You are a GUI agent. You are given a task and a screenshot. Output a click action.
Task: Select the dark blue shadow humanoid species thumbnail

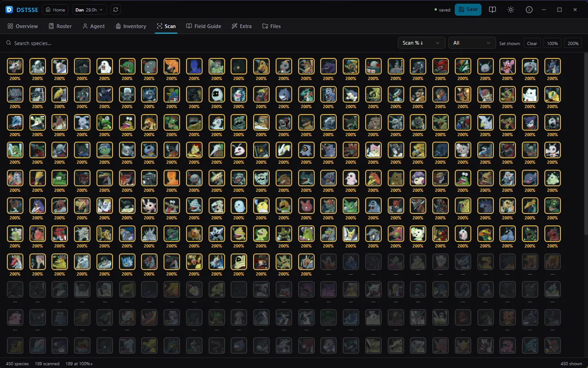(194, 66)
